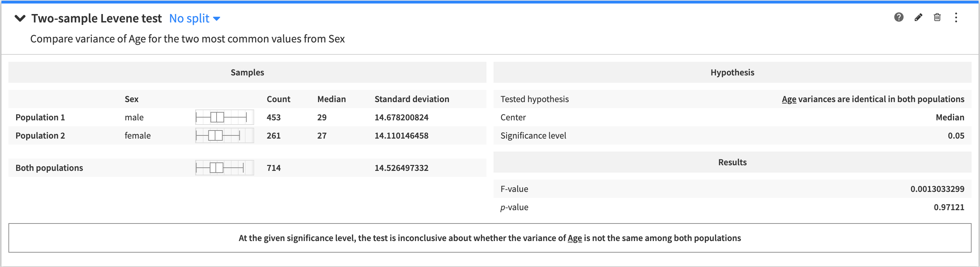Select the Results section header
Viewport: 980px width, 267px height.
pyautogui.click(x=732, y=162)
